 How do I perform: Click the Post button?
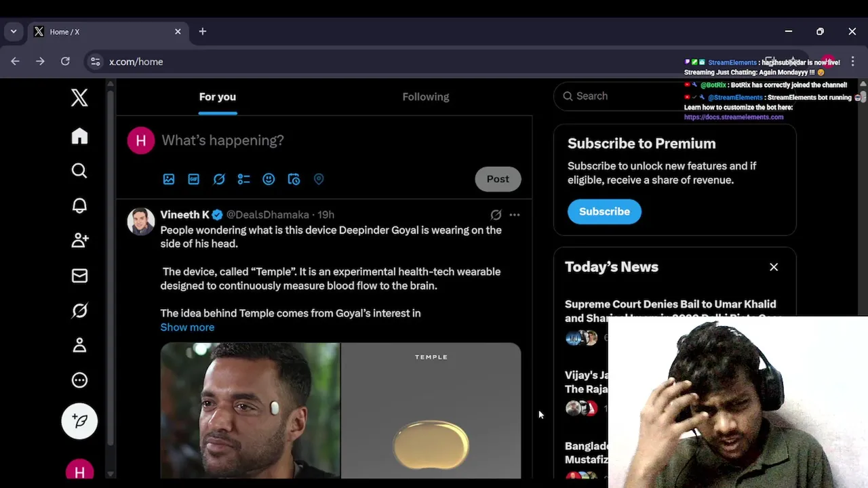[x=498, y=179]
